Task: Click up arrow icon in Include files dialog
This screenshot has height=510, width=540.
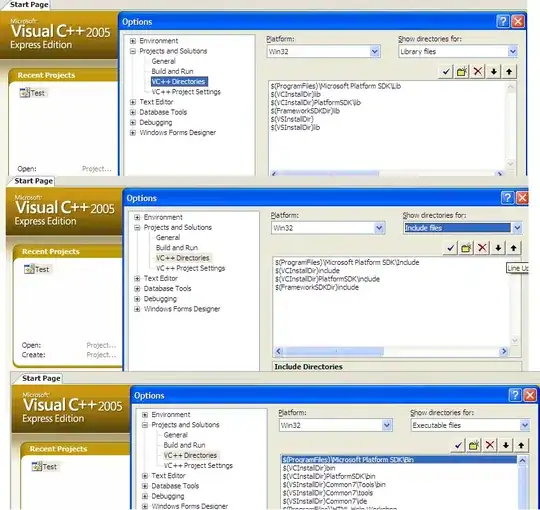Action: 513,248
